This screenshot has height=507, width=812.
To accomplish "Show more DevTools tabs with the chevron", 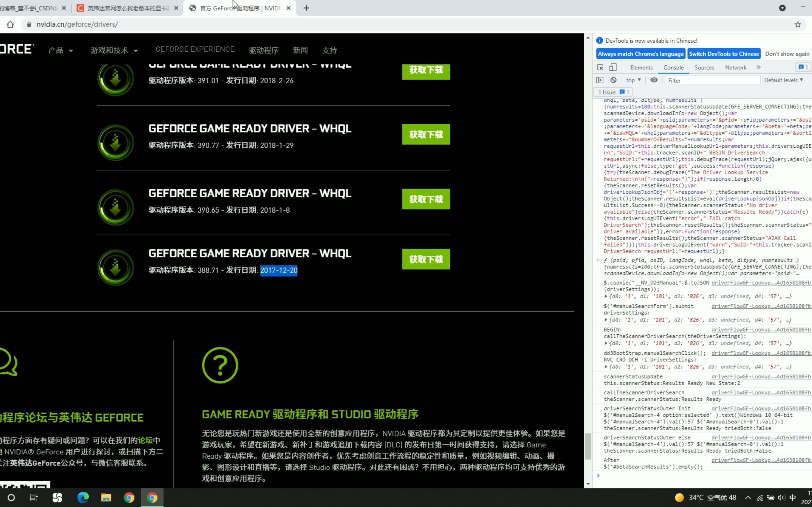I will click(758, 67).
